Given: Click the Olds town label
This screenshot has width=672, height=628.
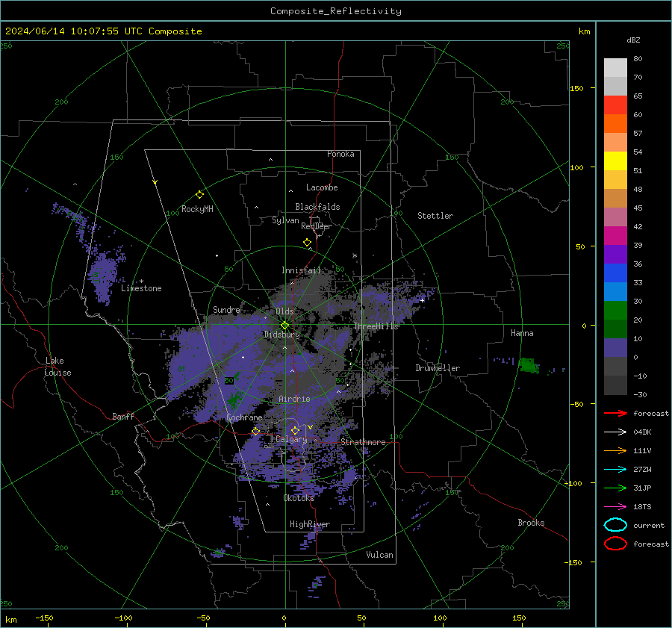Looking at the screenshot, I should [x=284, y=311].
